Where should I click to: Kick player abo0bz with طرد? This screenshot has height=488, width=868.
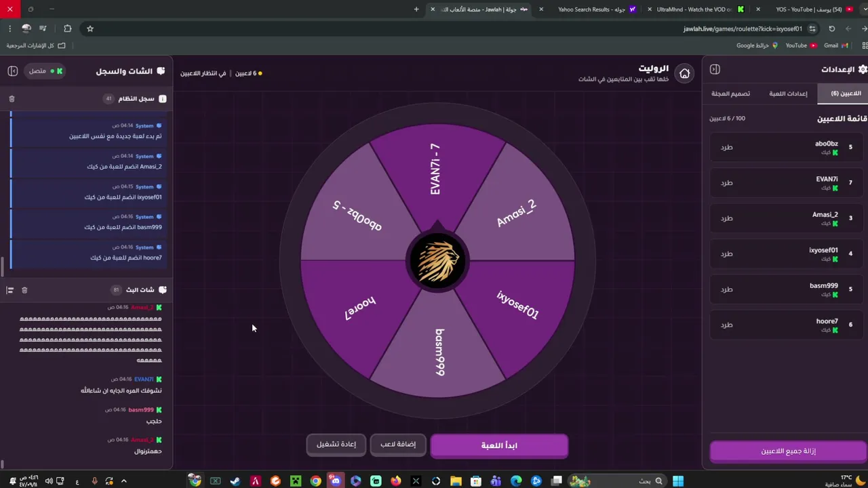click(726, 147)
